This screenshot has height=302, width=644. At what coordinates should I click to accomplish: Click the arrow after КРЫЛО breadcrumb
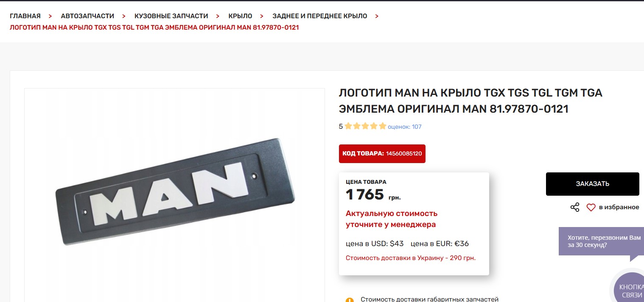click(x=262, y=16)
